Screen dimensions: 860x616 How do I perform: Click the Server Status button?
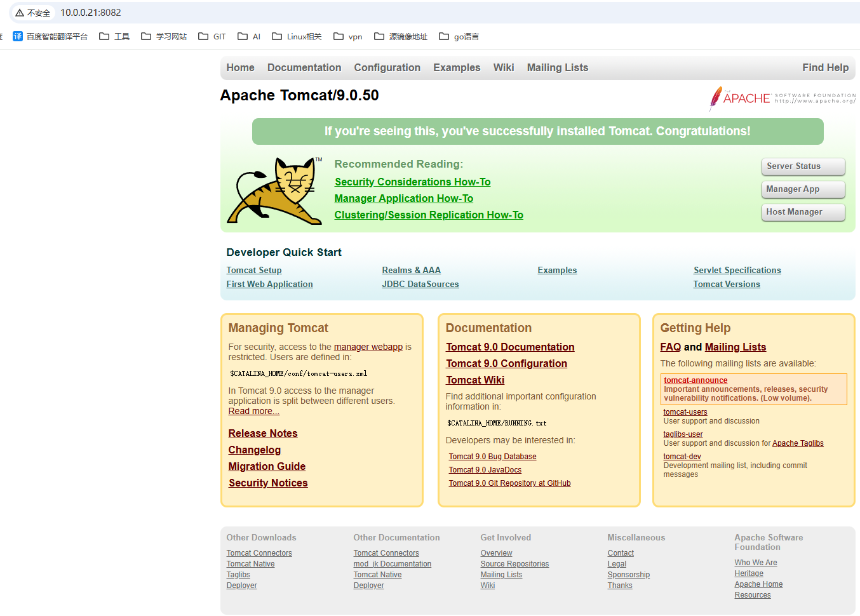click(803, 166)
